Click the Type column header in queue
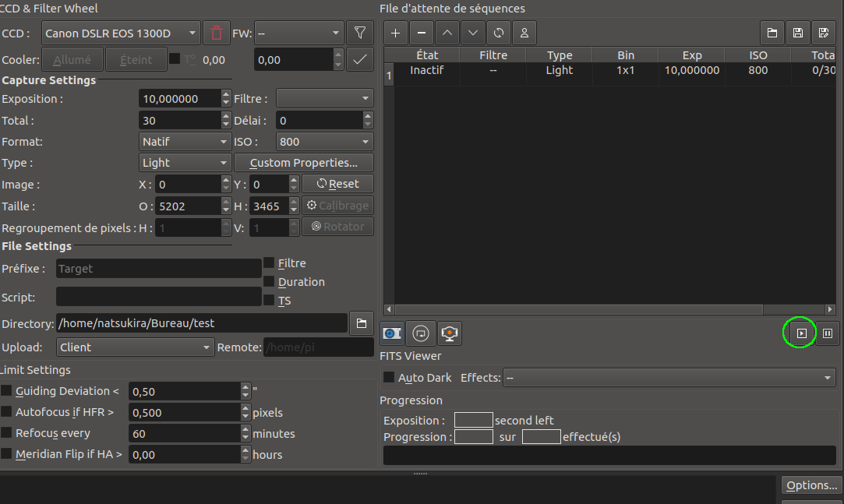Screen dimensions: 844x504 pyautogui.click(x=560, y=55)
